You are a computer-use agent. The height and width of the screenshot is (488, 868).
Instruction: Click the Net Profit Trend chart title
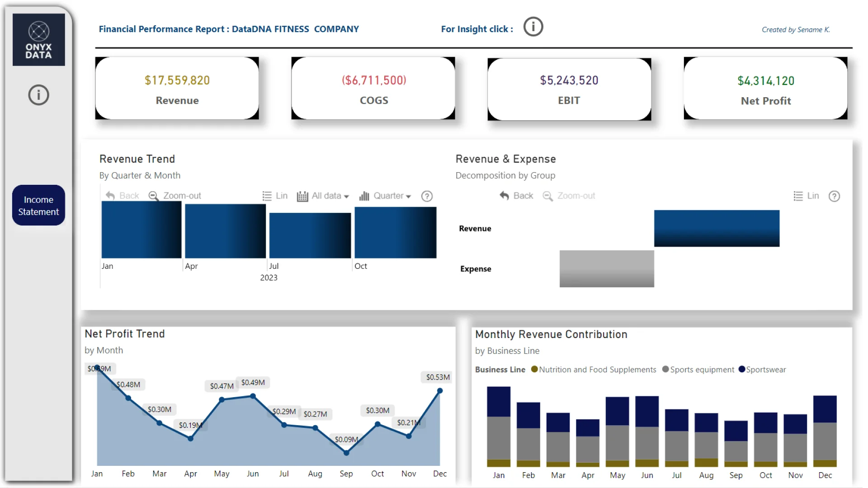(x=125, y=334)
